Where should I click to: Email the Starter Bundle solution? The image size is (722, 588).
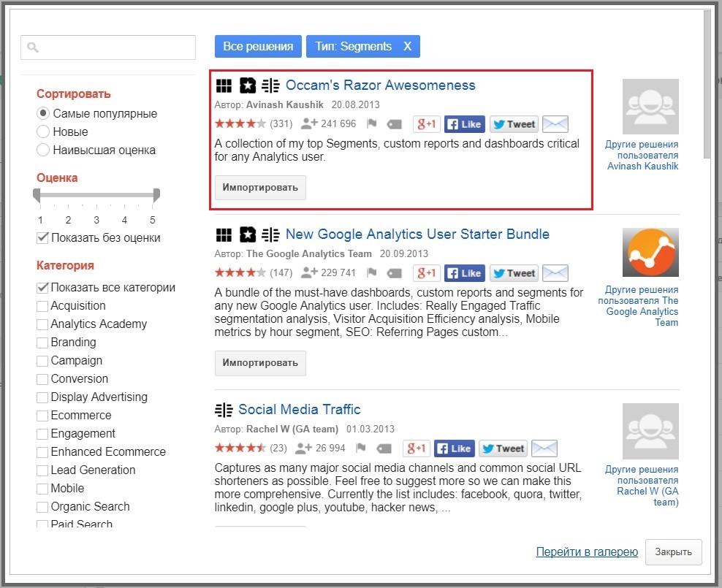coord(555,273)
